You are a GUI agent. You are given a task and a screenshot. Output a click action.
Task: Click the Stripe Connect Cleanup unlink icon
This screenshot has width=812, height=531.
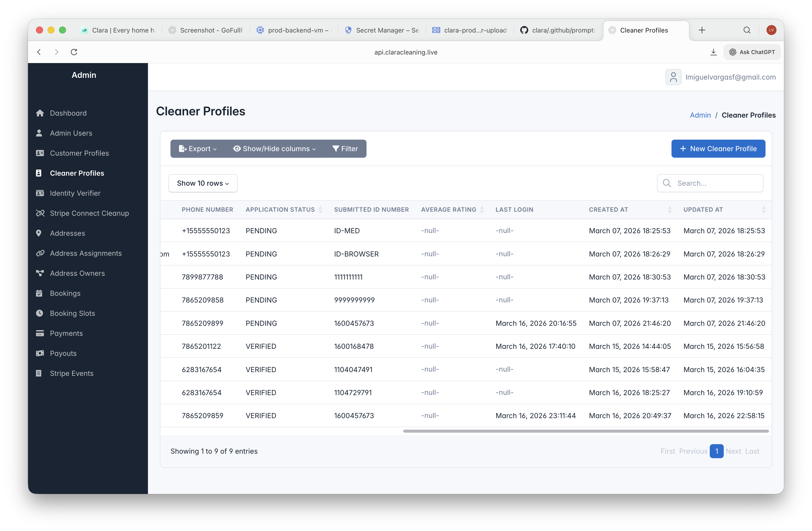[x=40, y=213]
